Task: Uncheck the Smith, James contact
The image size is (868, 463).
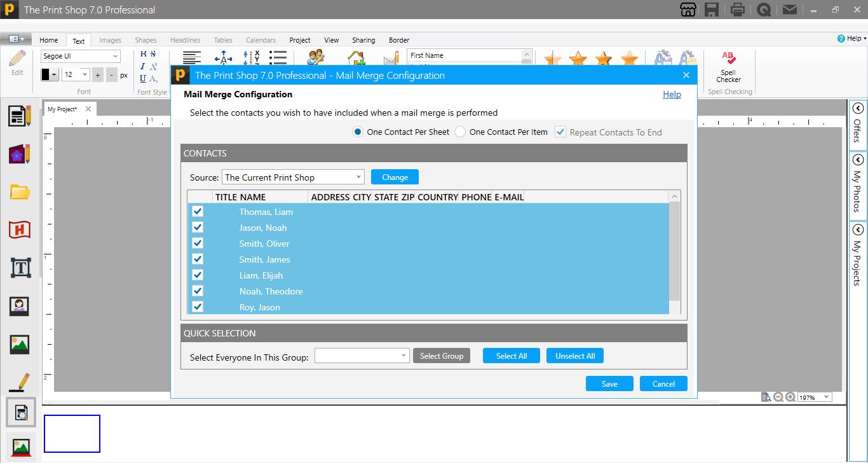Action: tap(198, 259)
